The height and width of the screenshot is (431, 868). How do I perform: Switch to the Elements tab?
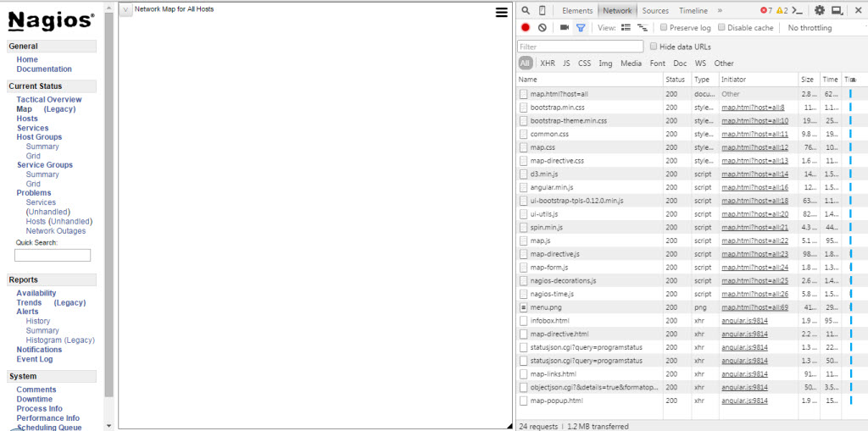[x=577, y=11]
